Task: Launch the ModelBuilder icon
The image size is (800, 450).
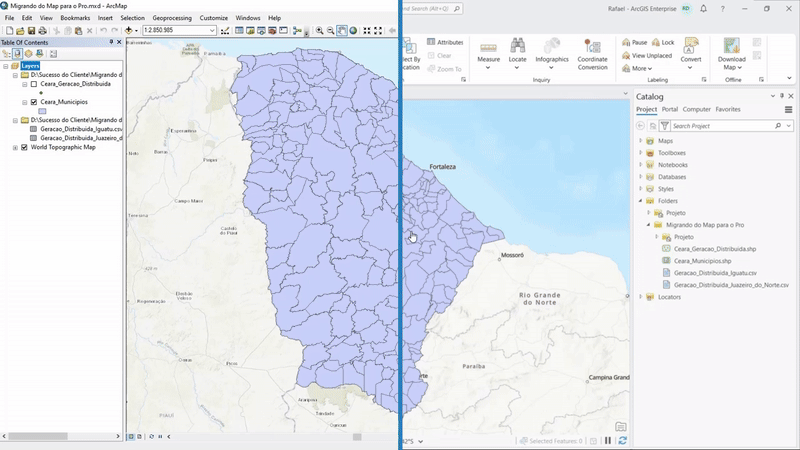Action: [297, 31]
